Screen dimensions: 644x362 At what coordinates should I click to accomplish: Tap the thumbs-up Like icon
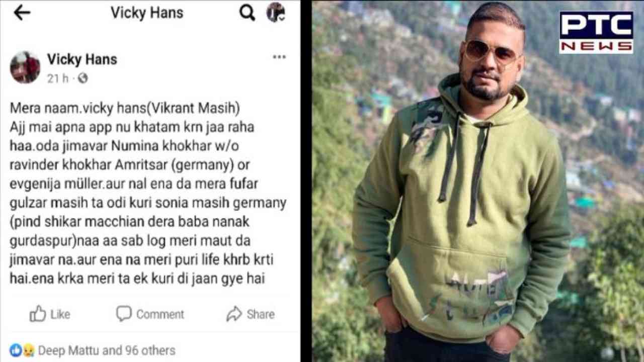pyautogui.click(x=38, y=314)
